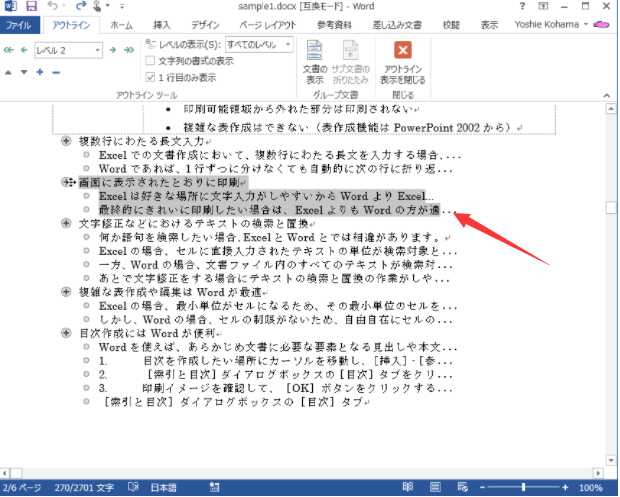Image resolution: width=620 pixels, height=497 pixels.
Task: Collapse selected heading with minus icon
Action: point(56,72)
